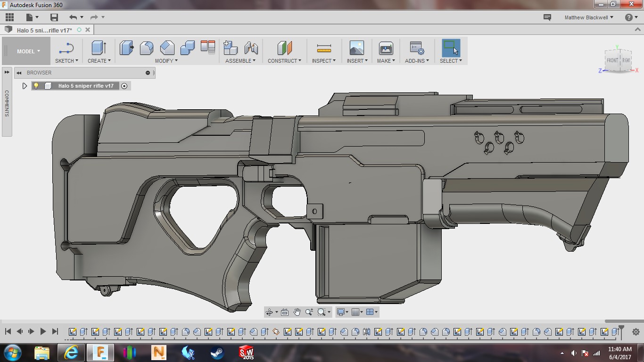Image resolution: width=644 pixels, height=362 pixels.
Task: Click the Insert image icon
Action: coord(357,48)
